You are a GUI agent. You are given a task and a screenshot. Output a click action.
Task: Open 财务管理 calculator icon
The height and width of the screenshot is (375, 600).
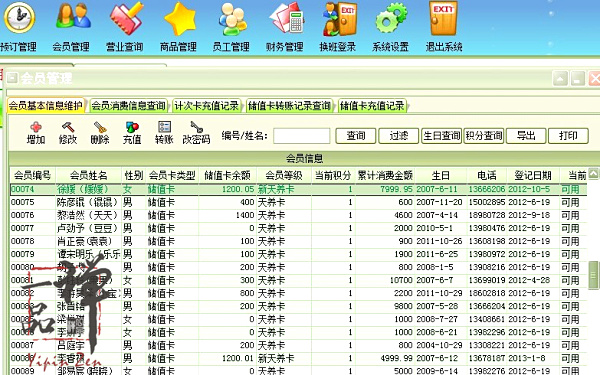coord(286,18)
